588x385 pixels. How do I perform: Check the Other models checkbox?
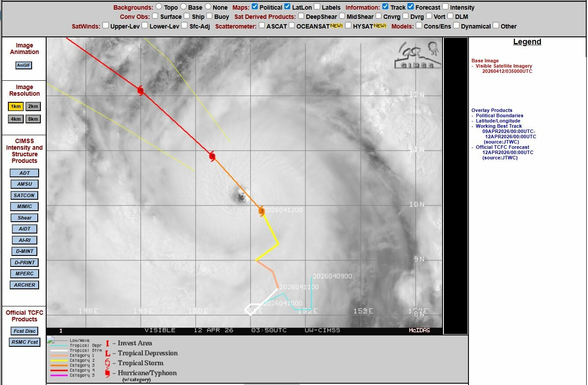click(x=496, y=25)
